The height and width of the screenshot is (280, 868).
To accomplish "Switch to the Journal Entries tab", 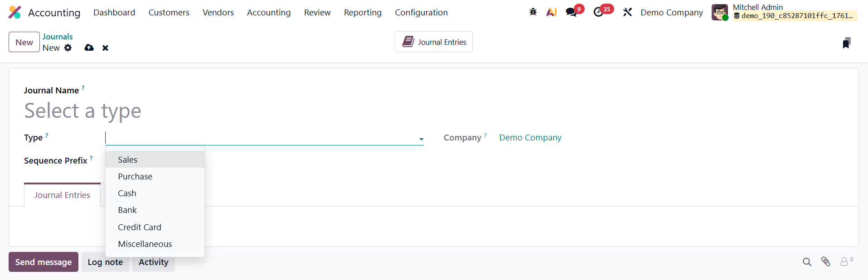I will click(62, 195).
